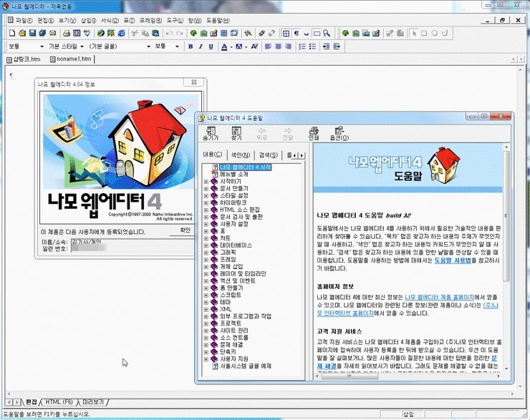This screenshot has height=420, width=530.
Task: Click the Find magnifier toolbar icon
Action: click(x=327, y=33)
